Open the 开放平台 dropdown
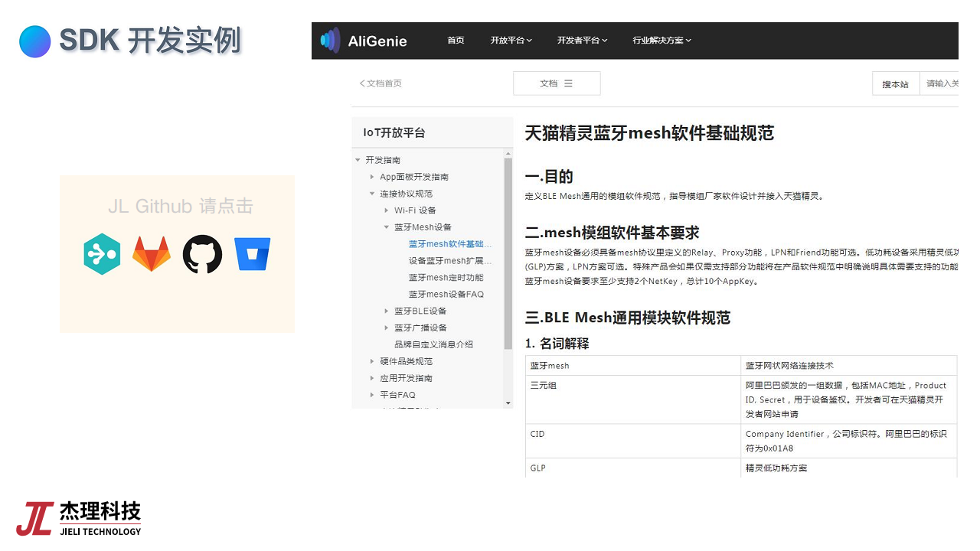This screenshot has width=980, height=551. tap(511, 41)
